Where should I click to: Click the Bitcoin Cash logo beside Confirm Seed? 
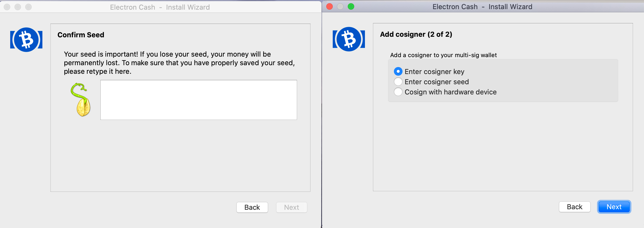(26, 40)
